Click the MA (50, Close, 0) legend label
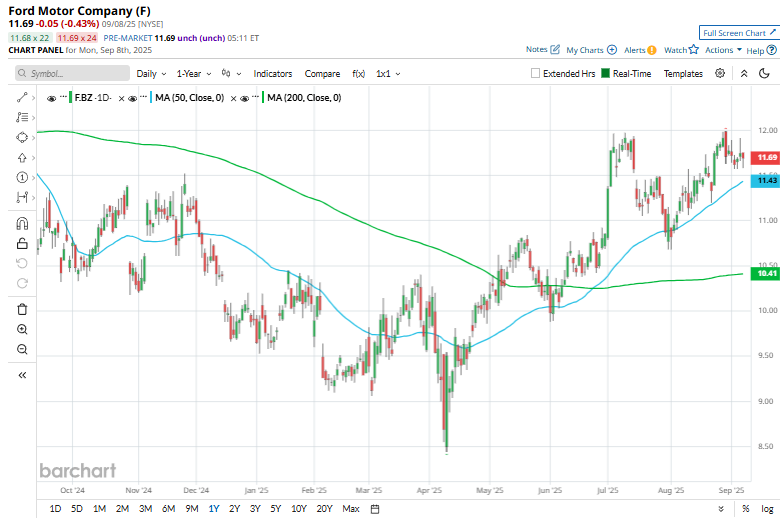780x525 pixels. (x=190, y=98)
